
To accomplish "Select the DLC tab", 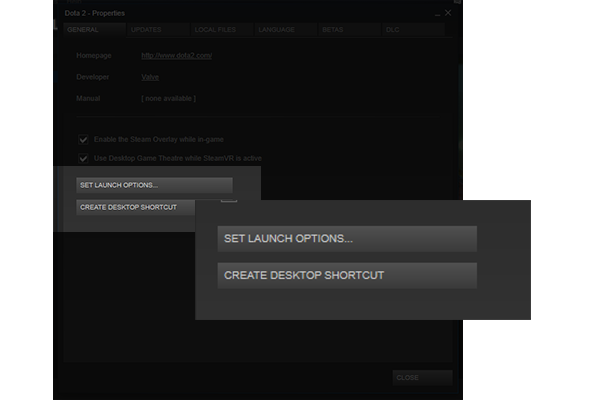I will point(413,29).
